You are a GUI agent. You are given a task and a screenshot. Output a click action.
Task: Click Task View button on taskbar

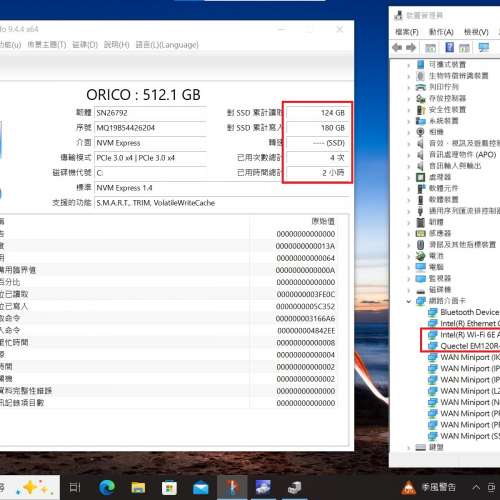[75, 488]
